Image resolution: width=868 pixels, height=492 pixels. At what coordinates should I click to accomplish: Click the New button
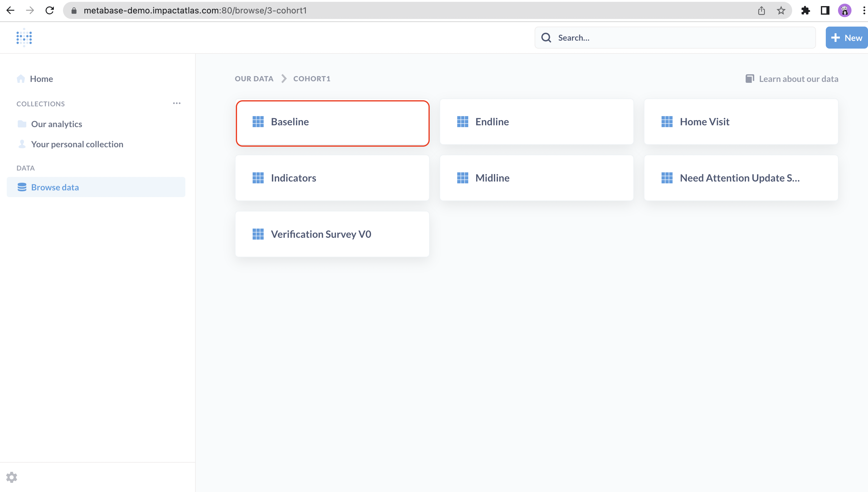pos(846,38)
